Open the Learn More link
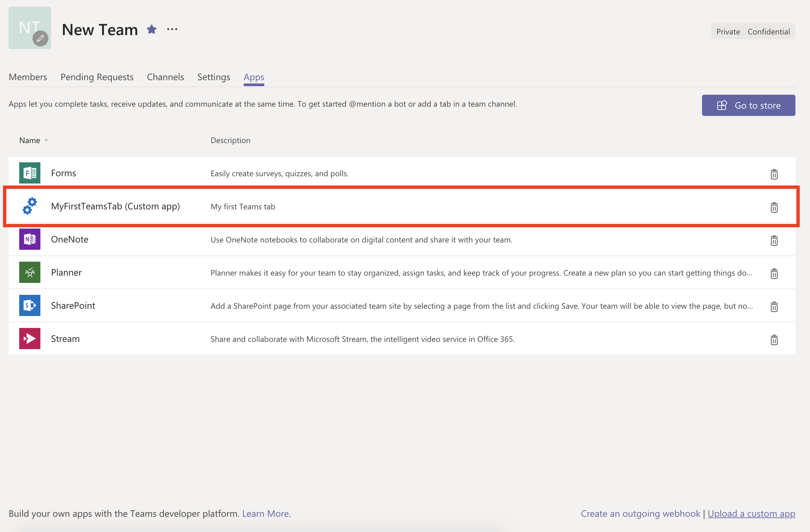The height and width of the screenshot is (532, 810). (x=266, y=513)
